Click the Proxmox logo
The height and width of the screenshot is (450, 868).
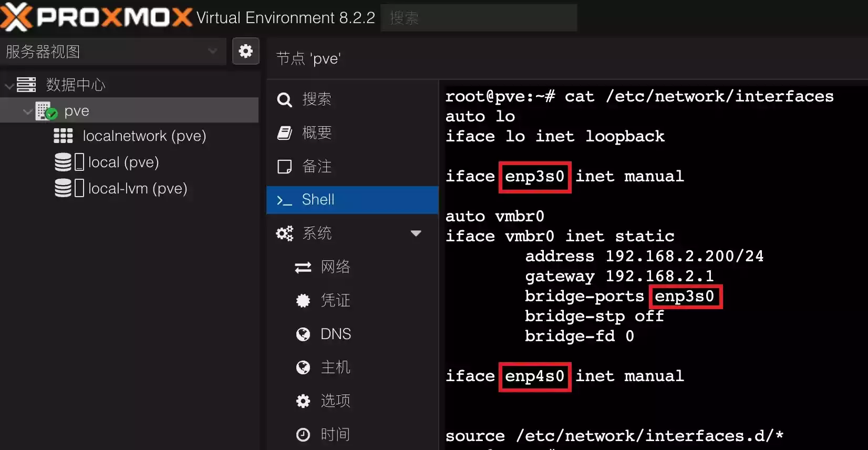[97, 17]
